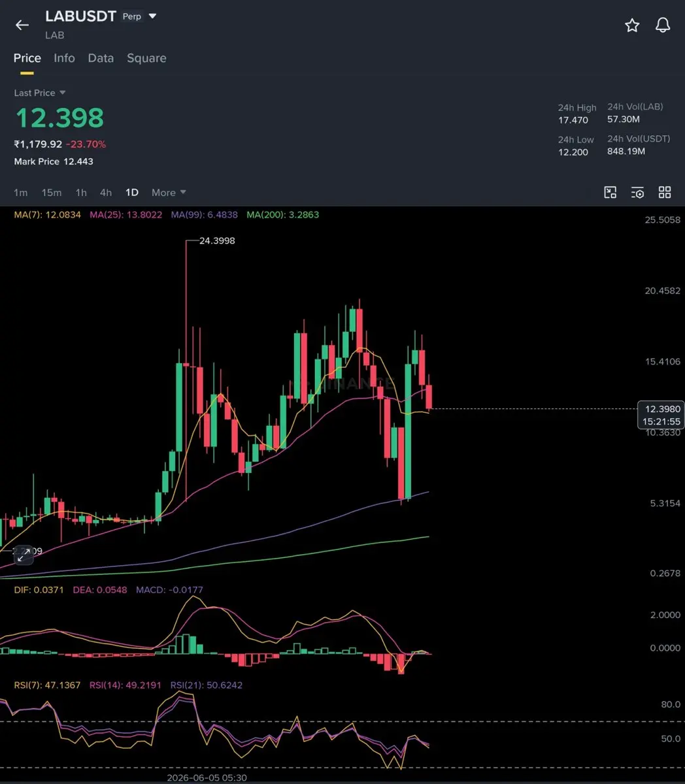The width and height of the screenshot is (685, 784).
Task: Expand the Last Price dropdown
Action: [63, 93]
